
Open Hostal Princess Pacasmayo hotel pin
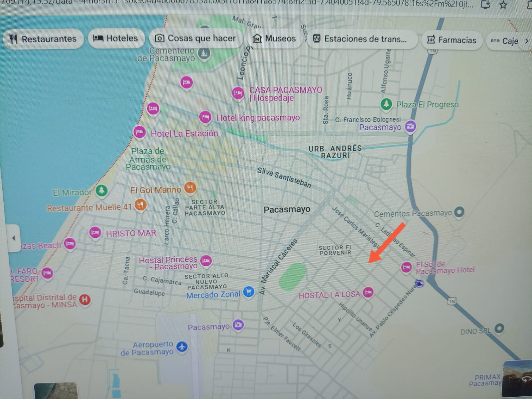[x=206, y=261]
